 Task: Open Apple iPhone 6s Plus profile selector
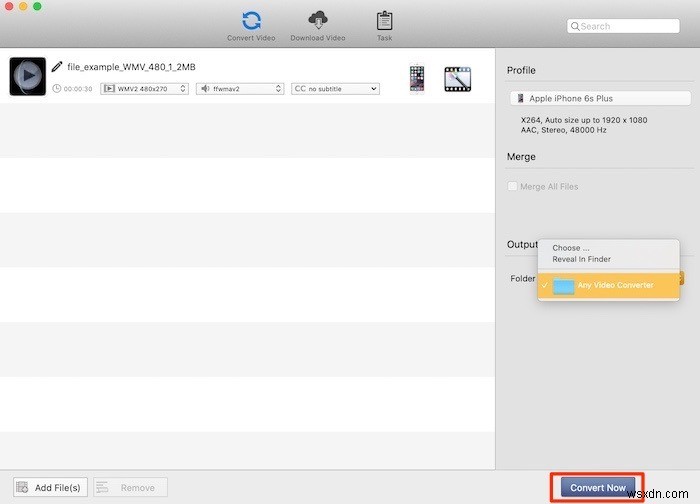pos(600,98)
